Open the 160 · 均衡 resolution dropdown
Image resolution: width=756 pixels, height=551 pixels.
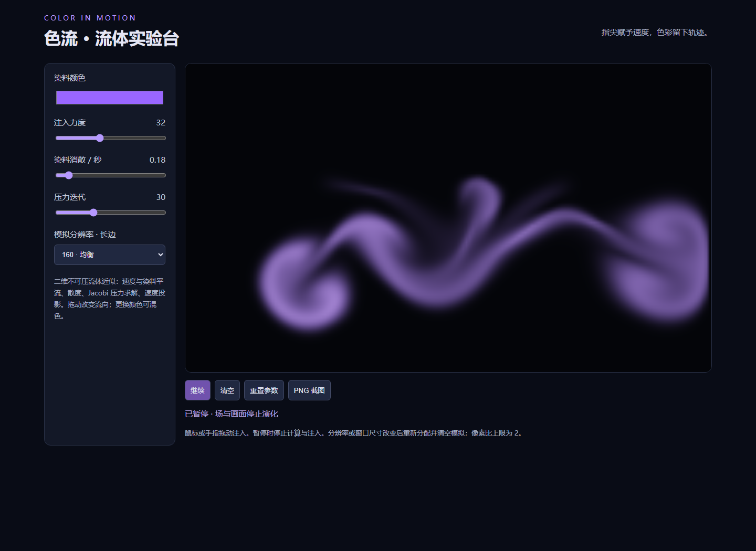coord(110,255)
